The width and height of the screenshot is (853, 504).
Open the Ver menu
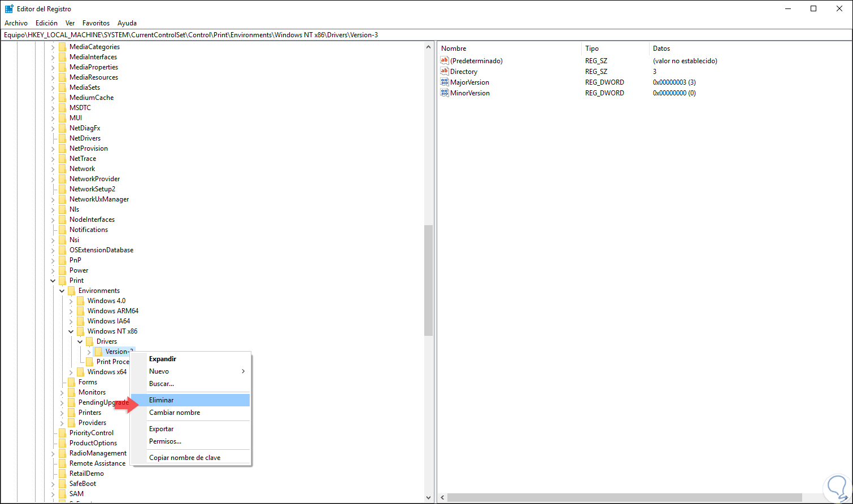coord(70,23)
